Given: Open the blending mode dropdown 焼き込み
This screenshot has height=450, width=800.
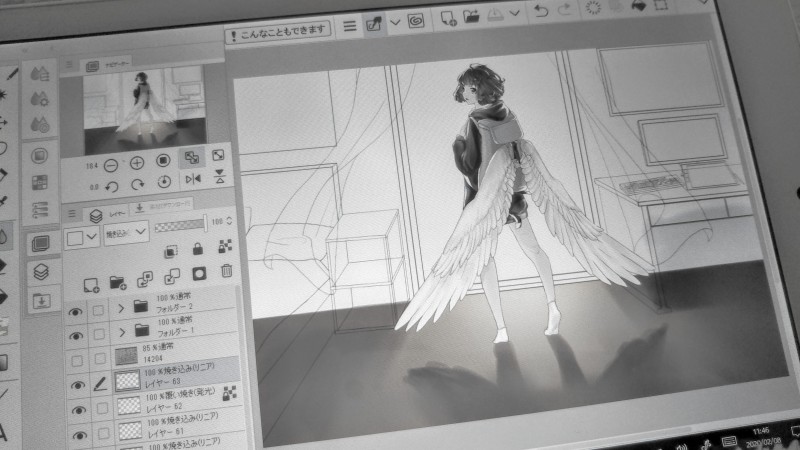Looking at the screenshot, I should pyautogui.click(x=126, y=233).
